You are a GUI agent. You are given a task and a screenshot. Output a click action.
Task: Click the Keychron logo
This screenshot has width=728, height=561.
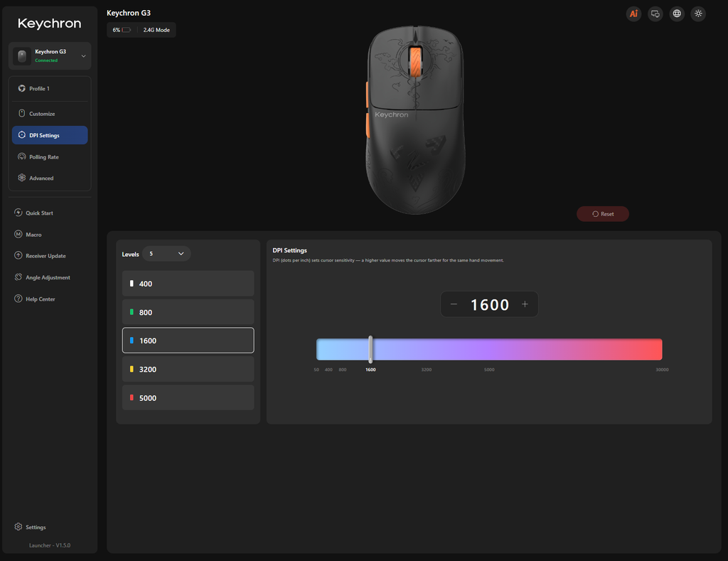[x=50, y=23]
